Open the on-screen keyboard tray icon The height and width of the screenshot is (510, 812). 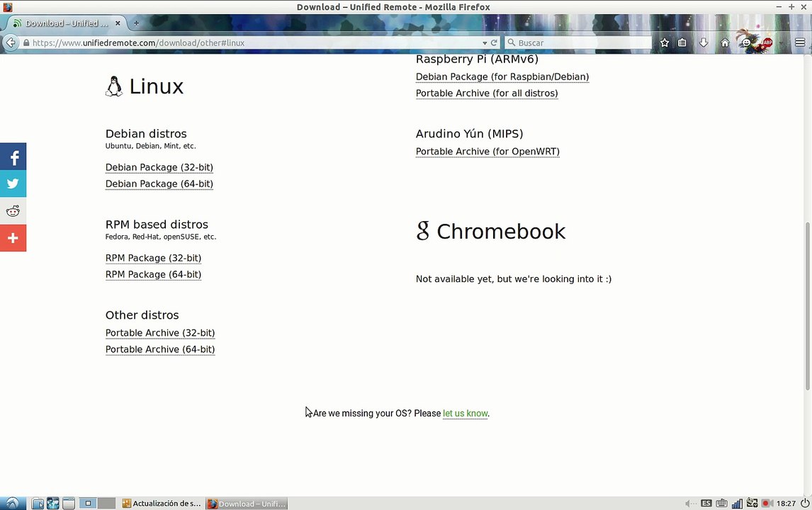click(x=721, y=503)
